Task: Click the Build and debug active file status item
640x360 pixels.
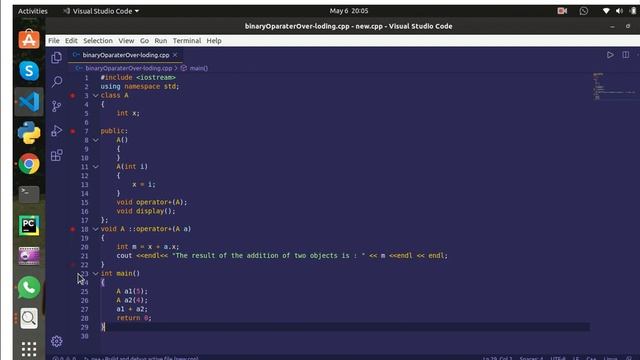Action: click(142, 358)
